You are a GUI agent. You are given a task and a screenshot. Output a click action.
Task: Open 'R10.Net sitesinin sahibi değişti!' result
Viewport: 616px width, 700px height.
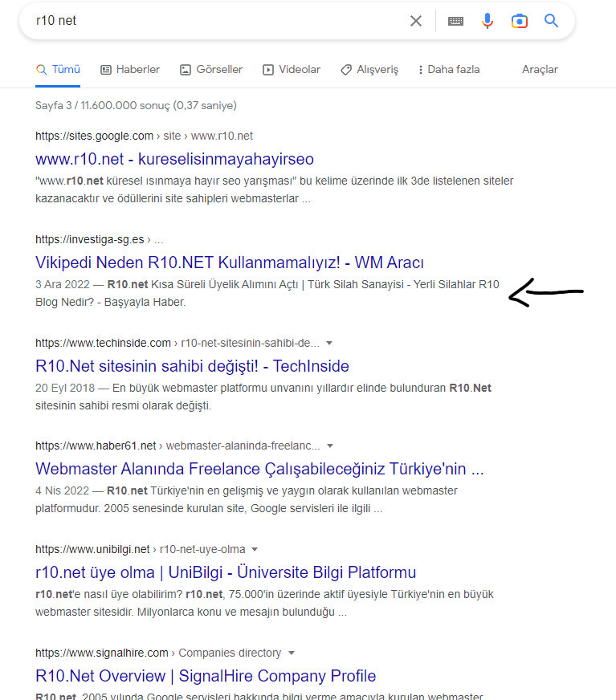pyautogui.click(x=192, y=366)
